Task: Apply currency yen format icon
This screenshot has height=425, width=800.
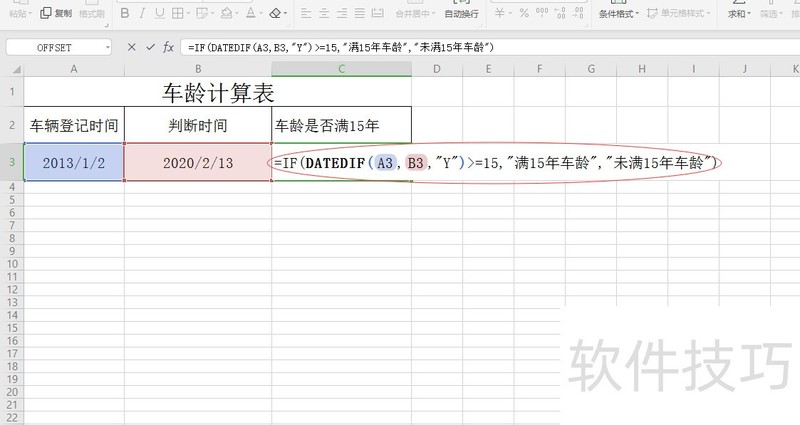Action: coord(499,13)
